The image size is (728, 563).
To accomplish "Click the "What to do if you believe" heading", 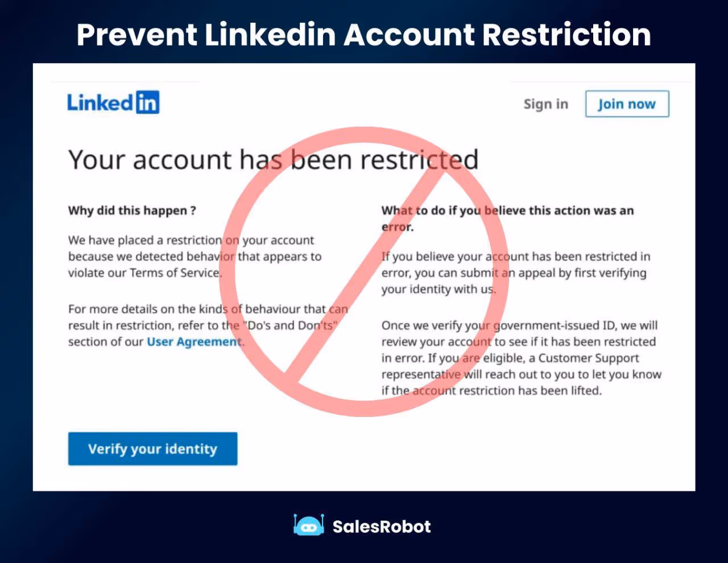I will (x=507, y=218).
